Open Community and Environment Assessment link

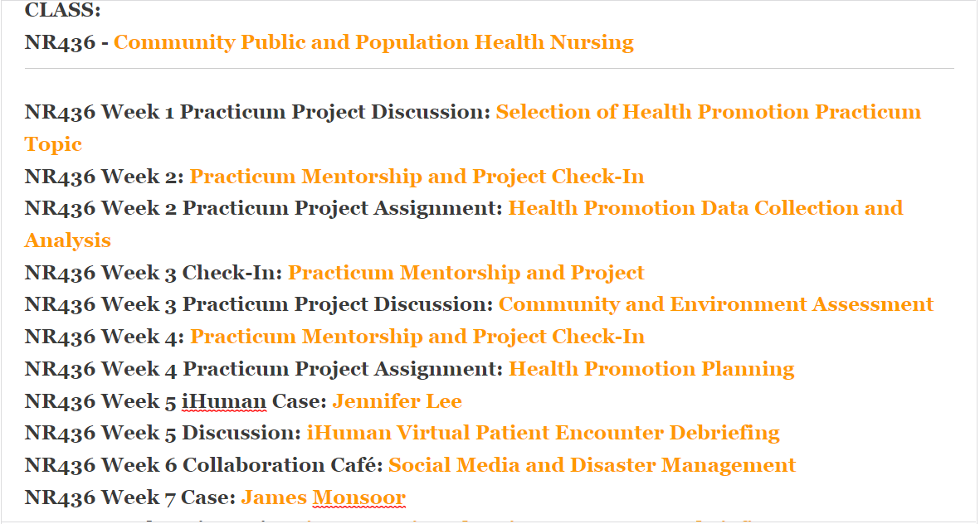tap(715, 305)
